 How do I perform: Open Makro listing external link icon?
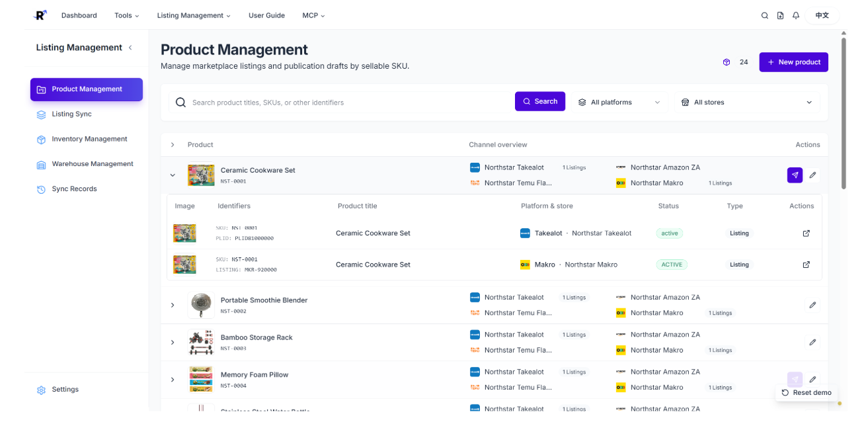tap(806, 265)
